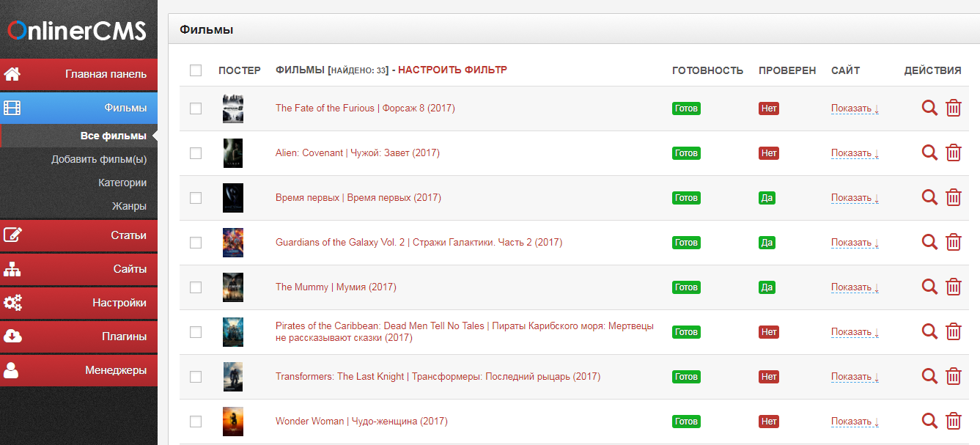Click magnifier icon for Guardians of the Galaxy Vol. 2
The height and width of the screenshot is (445, 980).
coord(929,243)
